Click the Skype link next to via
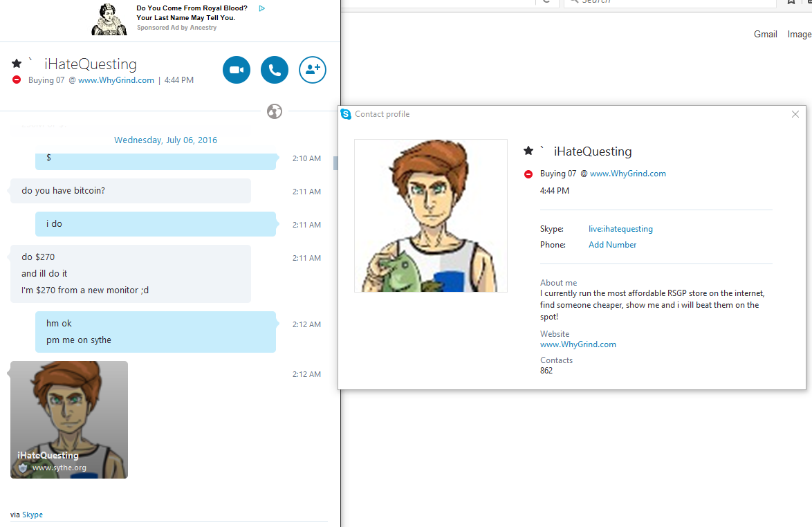The image size is (812, 527). [33, 515]
